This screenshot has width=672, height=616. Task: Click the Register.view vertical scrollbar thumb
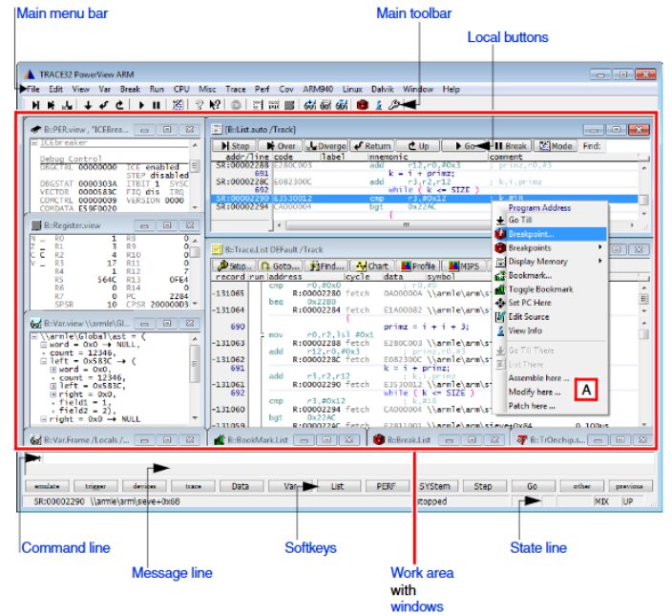click(x=195, y=251)
